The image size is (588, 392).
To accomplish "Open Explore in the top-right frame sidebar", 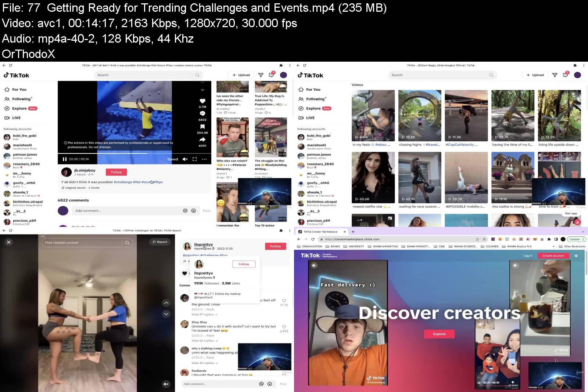I will coord(315,108).
